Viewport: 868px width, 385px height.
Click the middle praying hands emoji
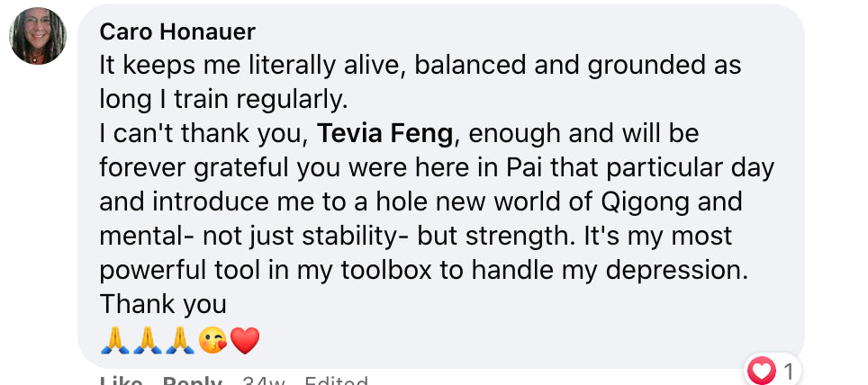pyautogui.click(x=148, y=340)
